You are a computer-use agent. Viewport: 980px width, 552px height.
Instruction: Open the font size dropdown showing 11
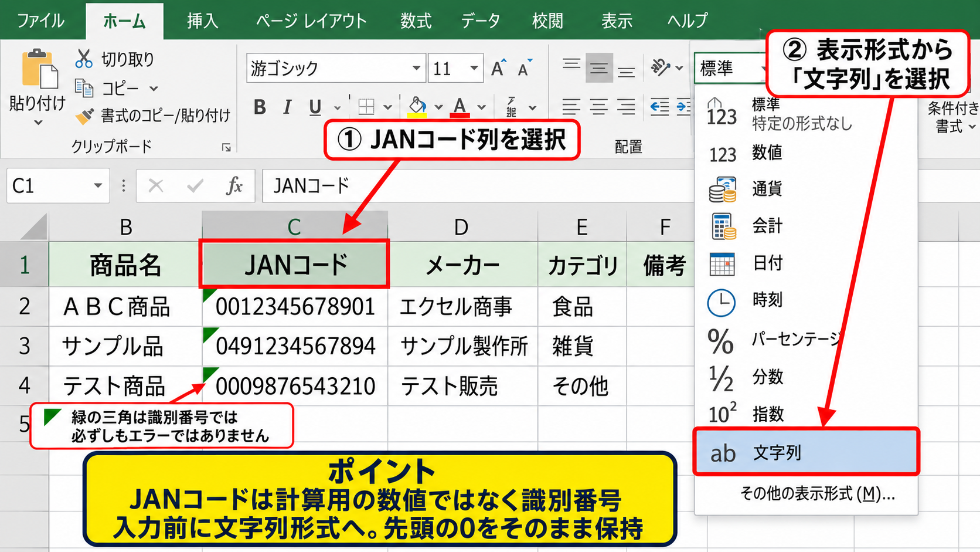(x=474, y=68)
